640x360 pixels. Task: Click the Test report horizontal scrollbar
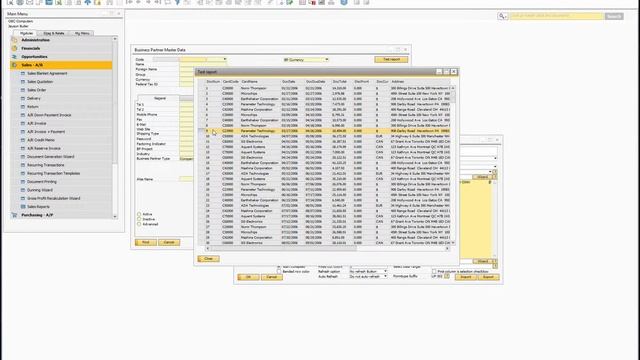(284, 248)
